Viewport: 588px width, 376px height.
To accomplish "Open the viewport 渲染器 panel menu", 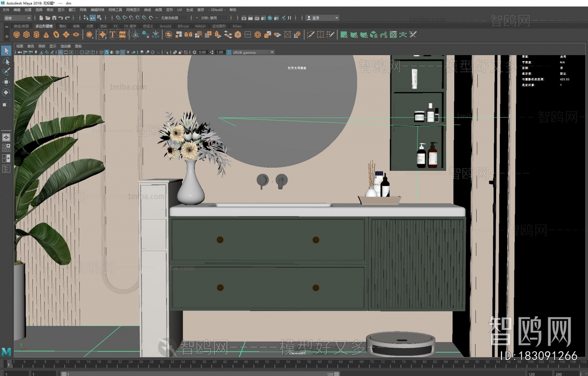I will [x=65, y=46].
